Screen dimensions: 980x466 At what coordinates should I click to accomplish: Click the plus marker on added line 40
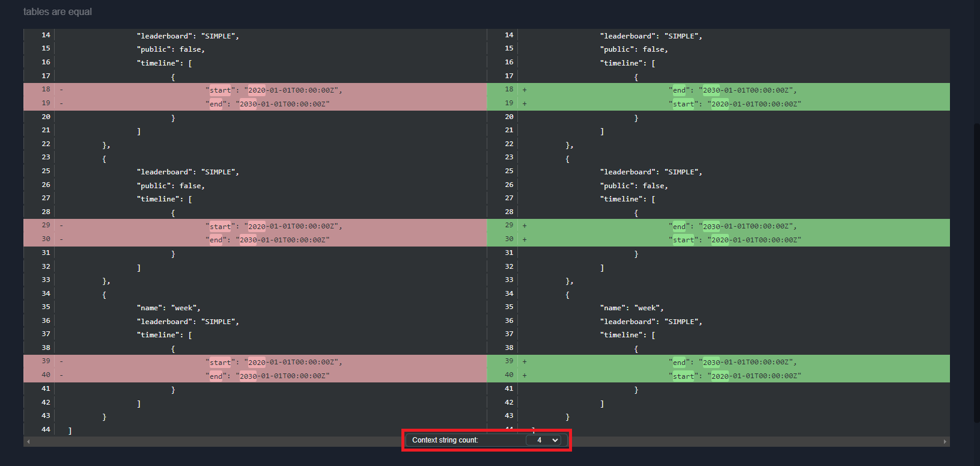tap(525, 375)
